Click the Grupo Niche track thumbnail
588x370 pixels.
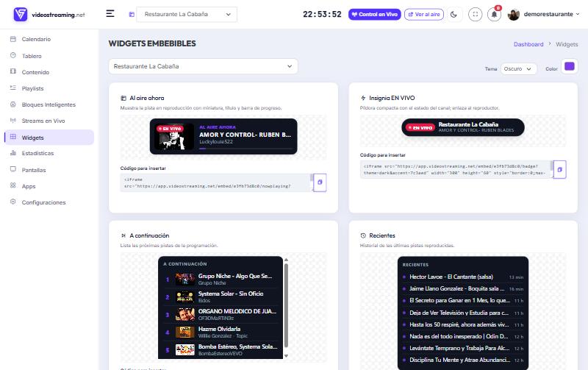click(x=185, y=280)
